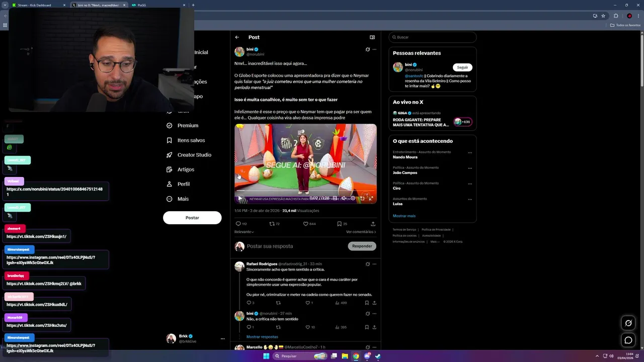Open options for Ciro trend

click(470, 184)
